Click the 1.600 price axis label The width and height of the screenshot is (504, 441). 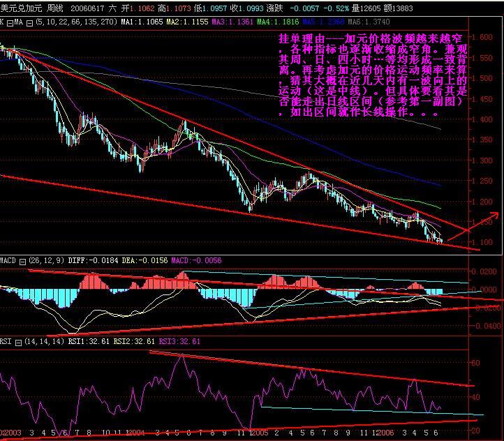pyautogui.click(x=482, y=37)
